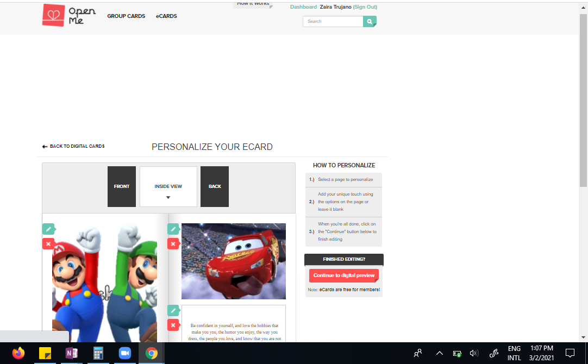The image size is (588, 364).
Task: Edit the Lightning McQueen image with pencil
Action: point(173,229)
